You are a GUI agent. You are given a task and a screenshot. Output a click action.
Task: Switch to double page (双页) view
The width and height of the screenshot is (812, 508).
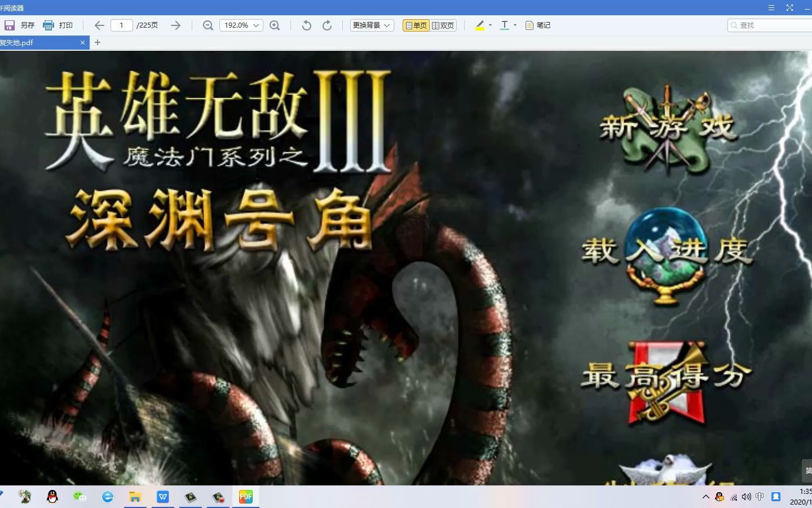pyautogui.click(x=443, y=25)
